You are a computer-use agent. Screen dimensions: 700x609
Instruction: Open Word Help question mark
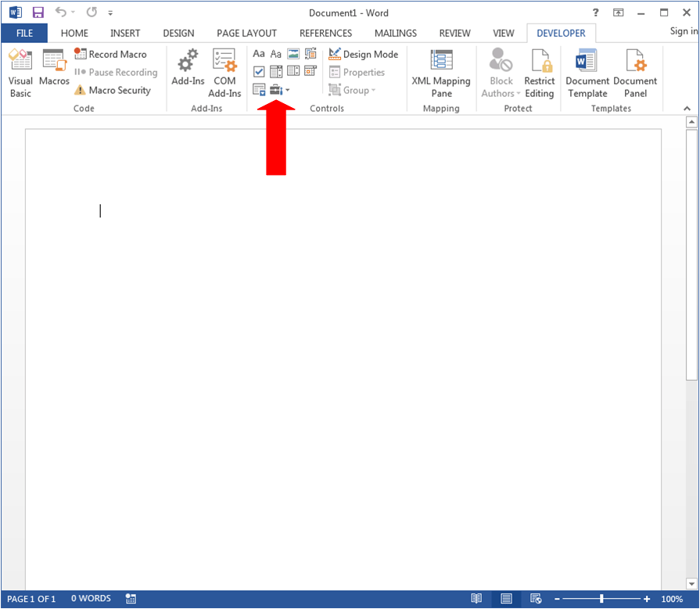pyautogui.click(x=595, y=13)
